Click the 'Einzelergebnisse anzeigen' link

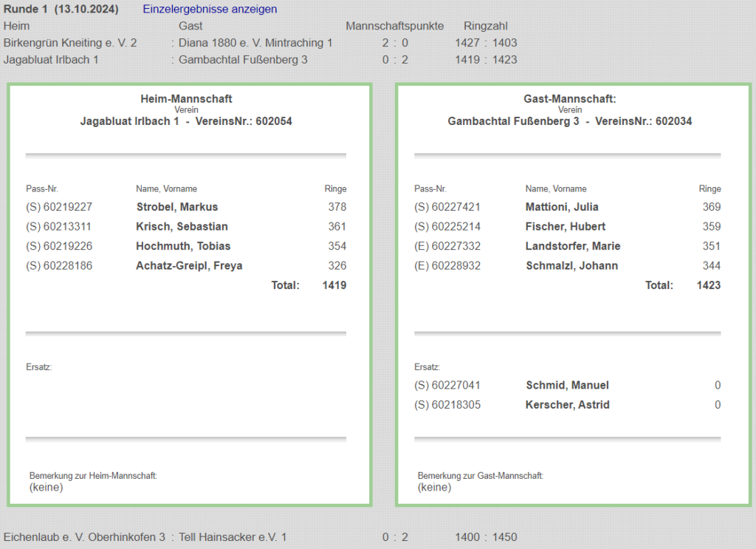point(210,10)
